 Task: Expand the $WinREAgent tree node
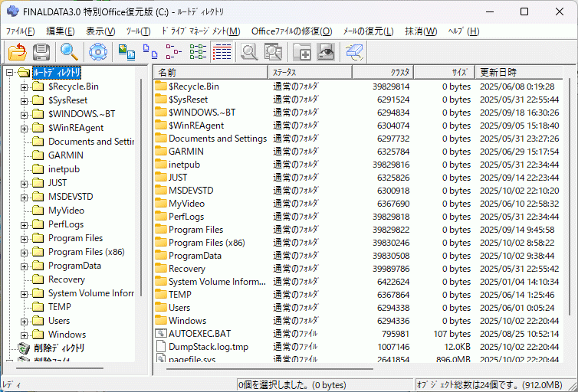(24, 129)
